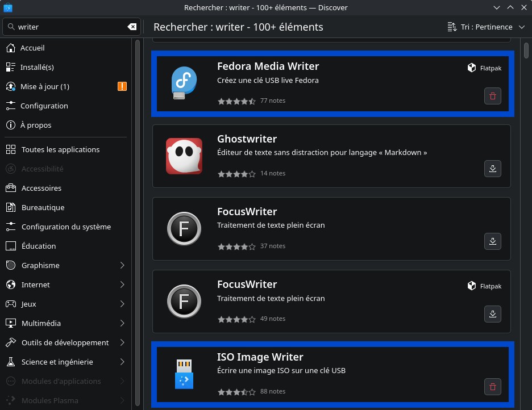
Task: Open the Installé(s) page
Action: coord(66,67)
